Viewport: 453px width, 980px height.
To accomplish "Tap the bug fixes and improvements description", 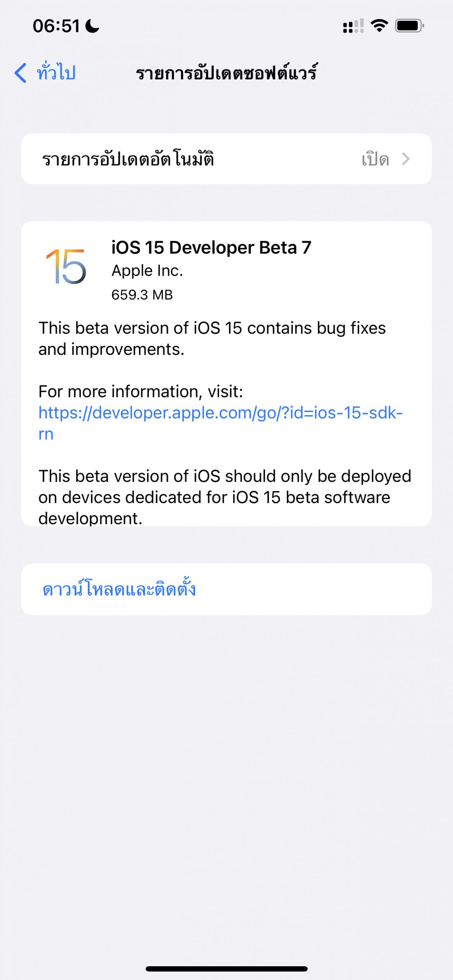I will pos(212,338).
